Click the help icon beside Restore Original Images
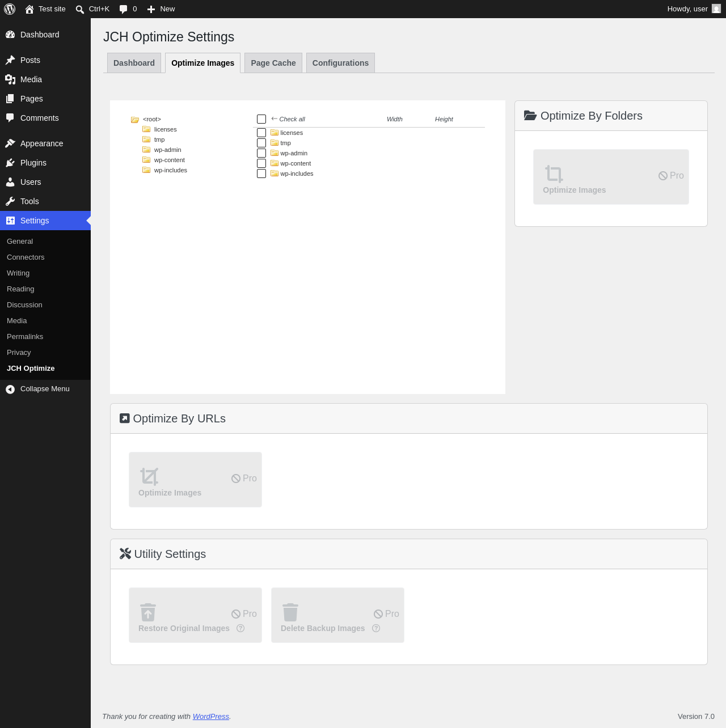This screenshot has height=728, width=726. pos(240,628)
